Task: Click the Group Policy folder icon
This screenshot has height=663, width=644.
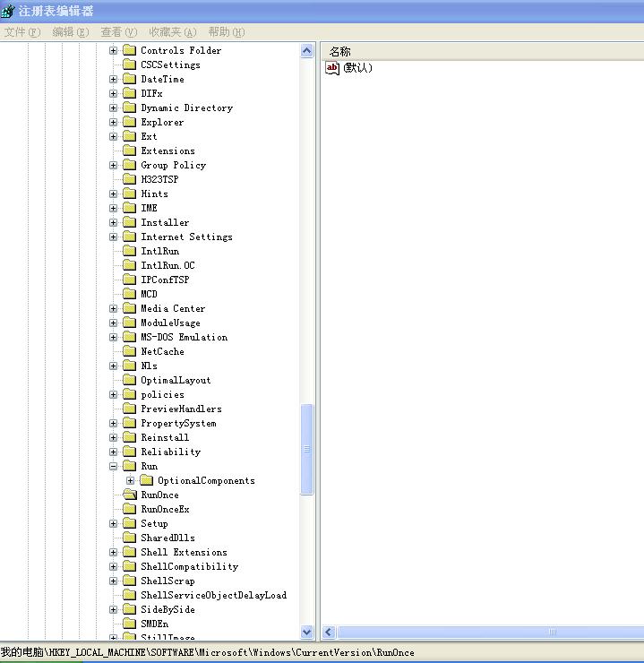Action: pos(129,165)
